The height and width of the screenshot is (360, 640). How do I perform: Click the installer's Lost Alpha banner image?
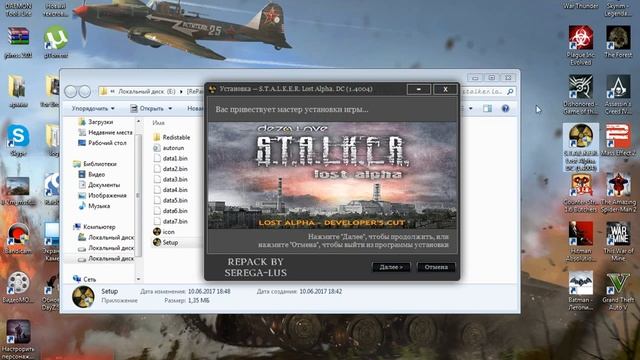(332, 176)
